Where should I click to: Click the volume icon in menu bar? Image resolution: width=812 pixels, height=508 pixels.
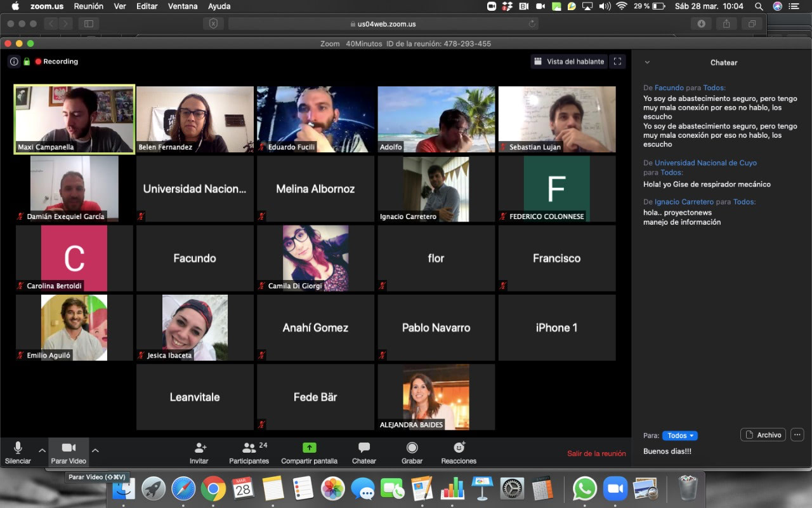(605, 6)
